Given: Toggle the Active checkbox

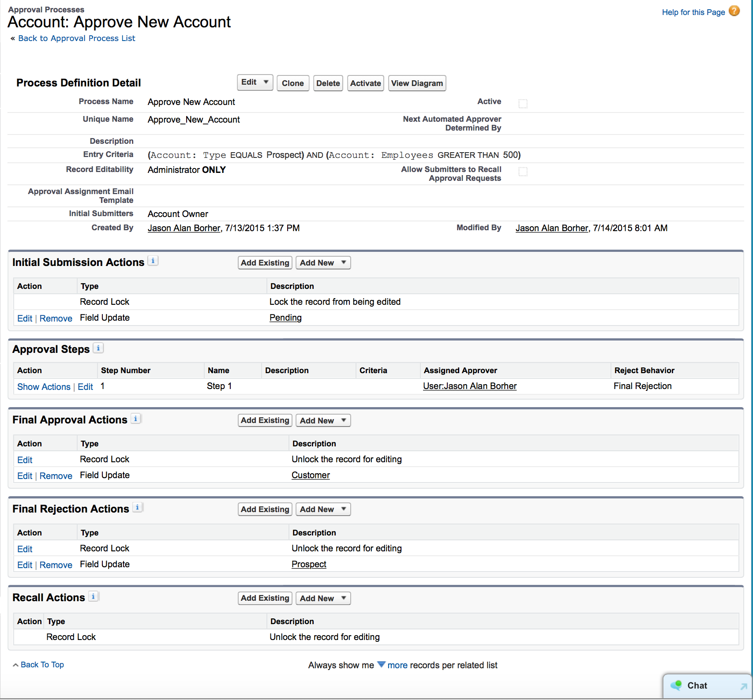Looking at the screenshot, I should [x=523, y=104].
